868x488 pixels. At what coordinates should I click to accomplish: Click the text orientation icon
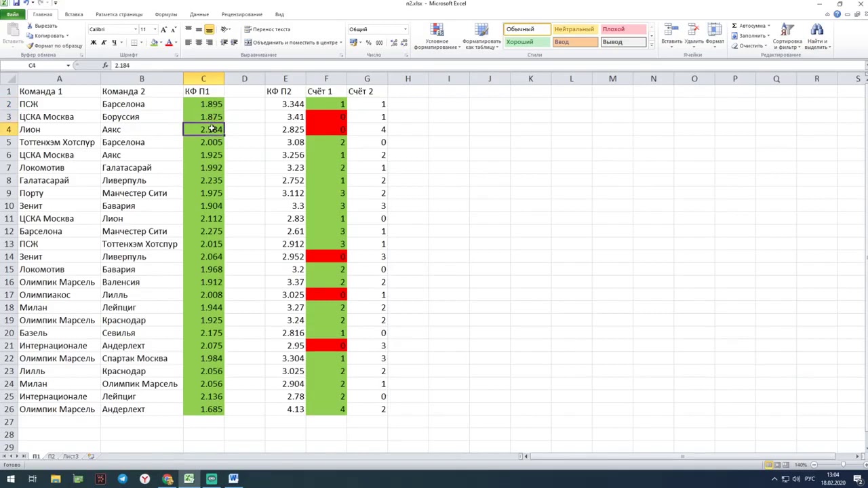[225, 29]
